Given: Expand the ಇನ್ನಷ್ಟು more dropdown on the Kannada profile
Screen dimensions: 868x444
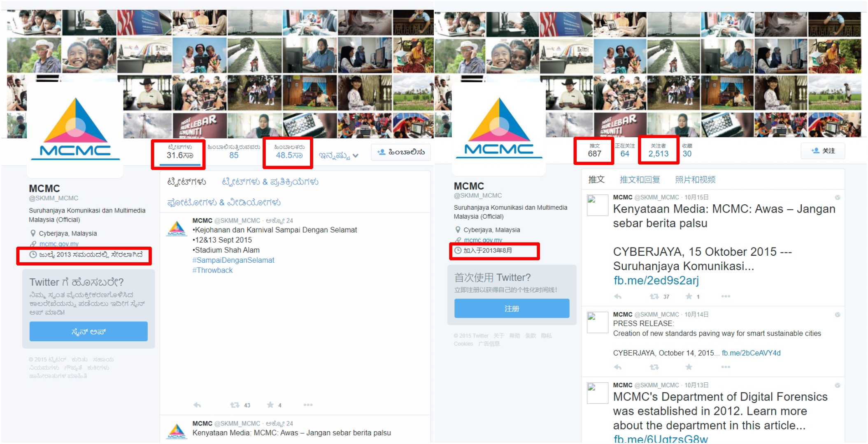Looking at the screenshot, I should pos(339,156).
